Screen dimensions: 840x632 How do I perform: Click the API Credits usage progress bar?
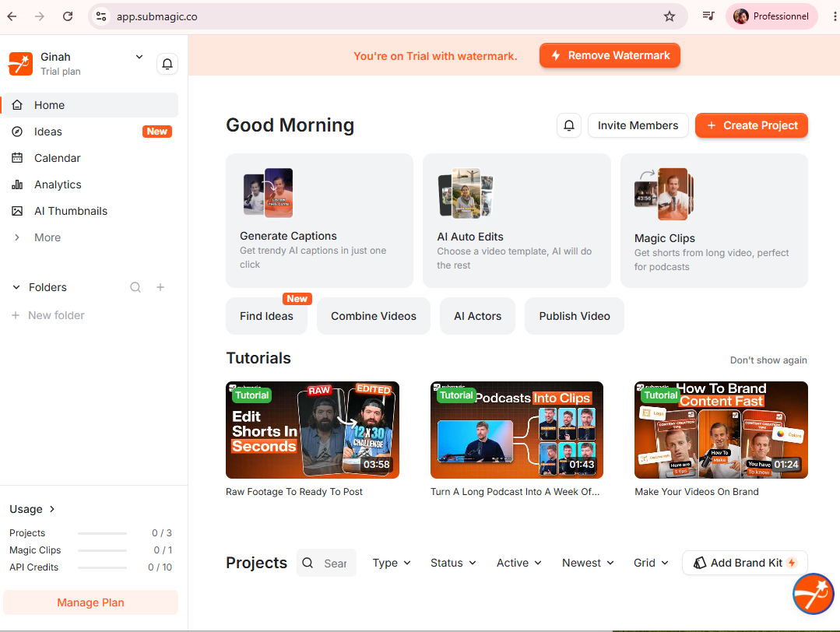coord(102,567)
